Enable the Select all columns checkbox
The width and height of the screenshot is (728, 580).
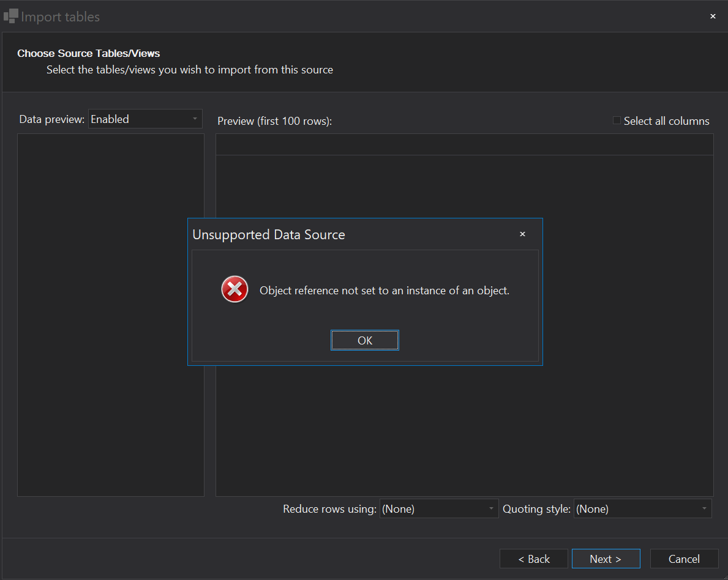coord(617,121)
